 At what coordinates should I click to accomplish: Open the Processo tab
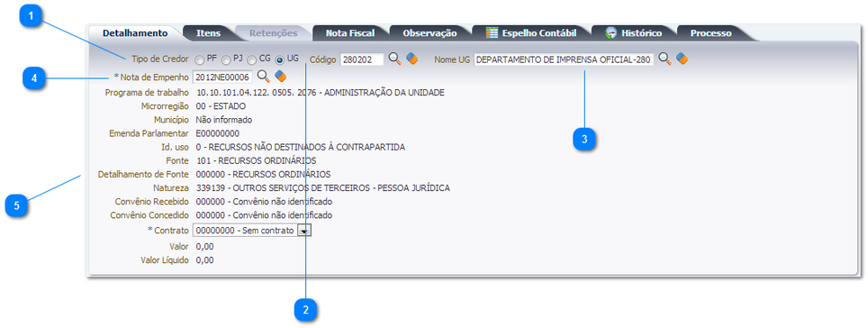click(710, 33)
